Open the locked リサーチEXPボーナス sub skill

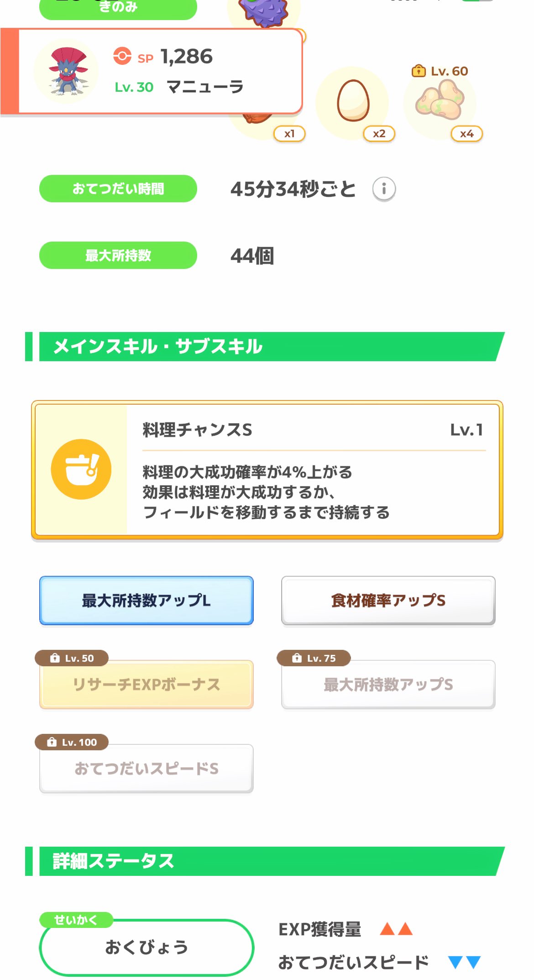[146, 685]
